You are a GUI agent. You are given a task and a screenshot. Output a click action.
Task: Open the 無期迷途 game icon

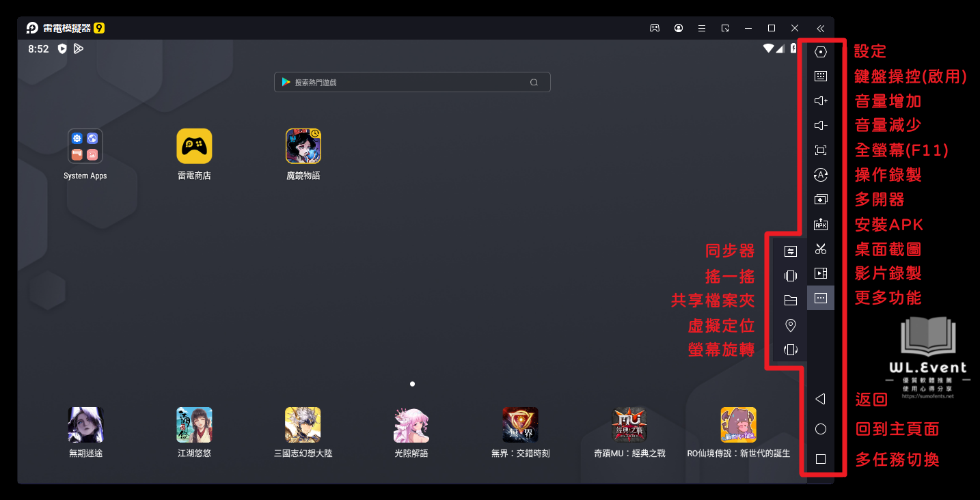[85, 425]
